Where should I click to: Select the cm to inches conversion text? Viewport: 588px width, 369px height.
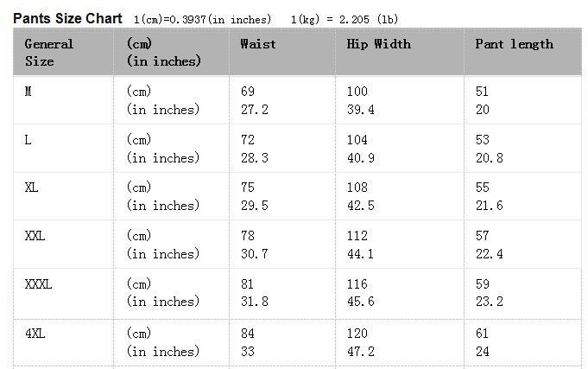pos(202,19)
